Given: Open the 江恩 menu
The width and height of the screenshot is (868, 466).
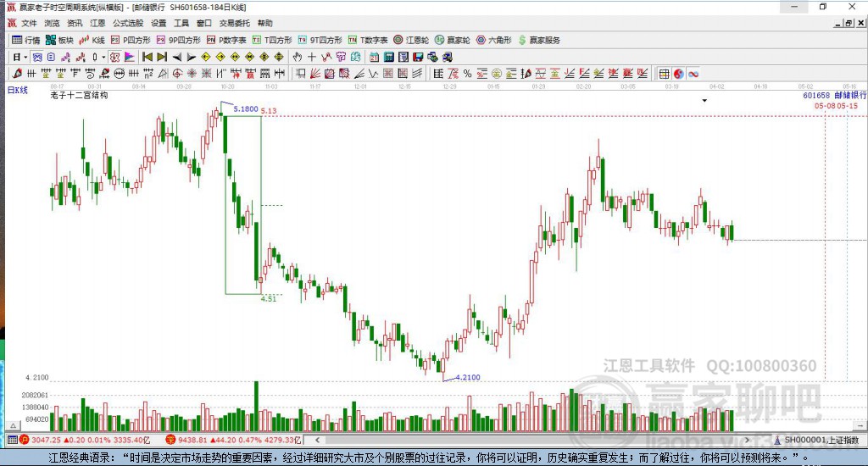Looking at the screenshot, I should pyautogui.click(x=97, y=23).
